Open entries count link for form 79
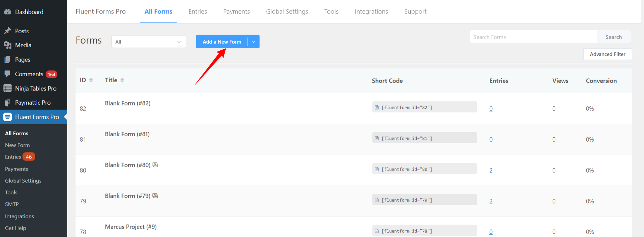 491,201
